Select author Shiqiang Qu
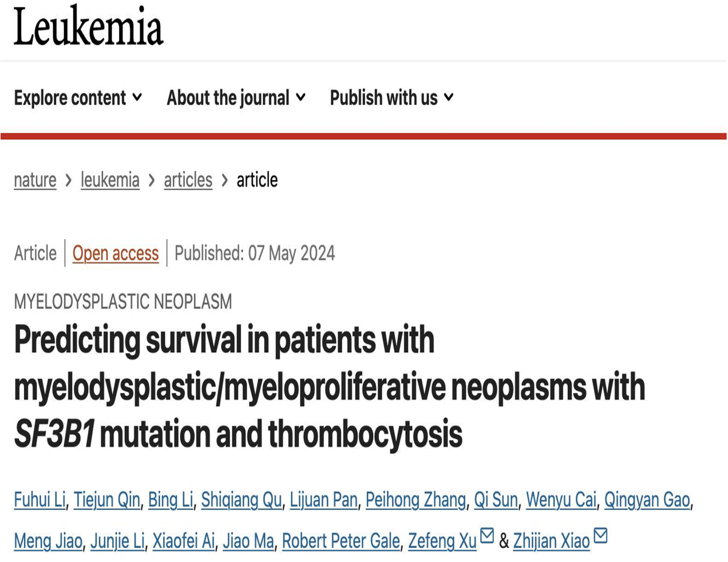This screenshot has width=728, height=562. tap(241, 500)
